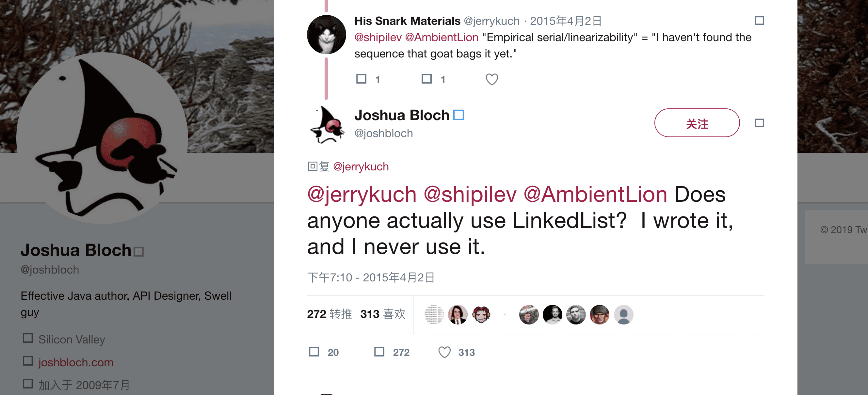Image resolution: width=868 pixels, height=395 pixels.
Task: Open the tweet timestamp 下午7:10 - 2015年4月2日
Action: 371,277
